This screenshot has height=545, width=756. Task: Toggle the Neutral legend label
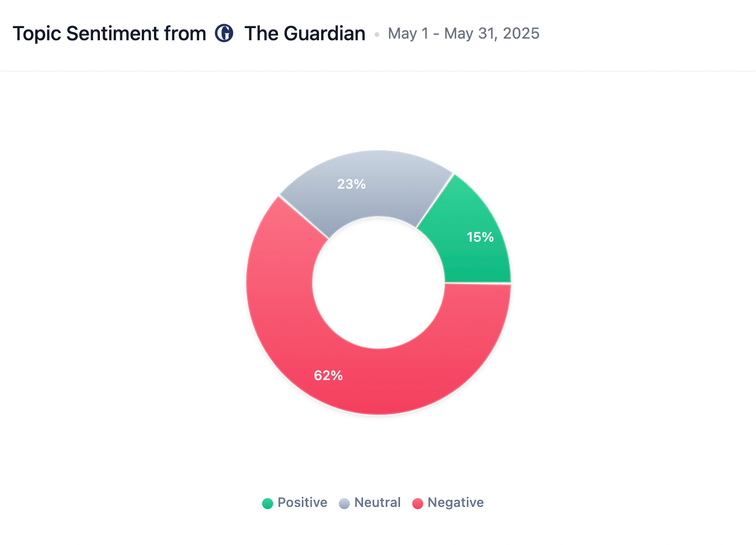point(377,503)
